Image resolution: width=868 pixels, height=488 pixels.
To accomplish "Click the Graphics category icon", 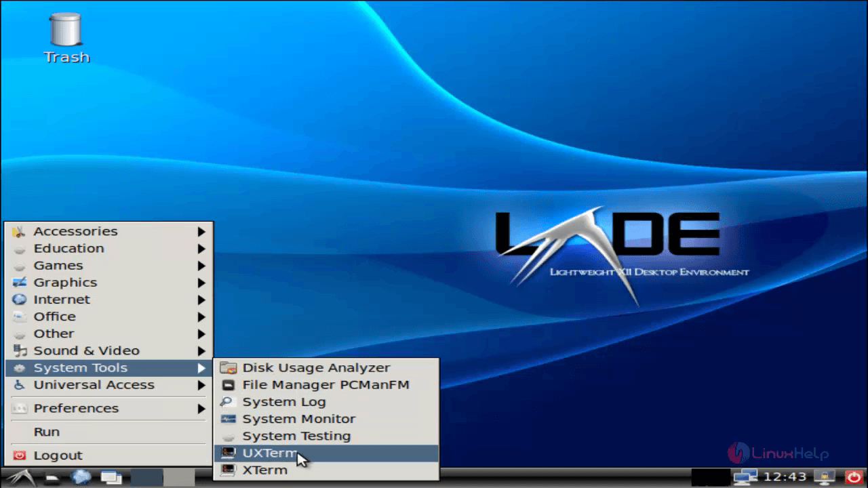I will click(x=20, y=283).
